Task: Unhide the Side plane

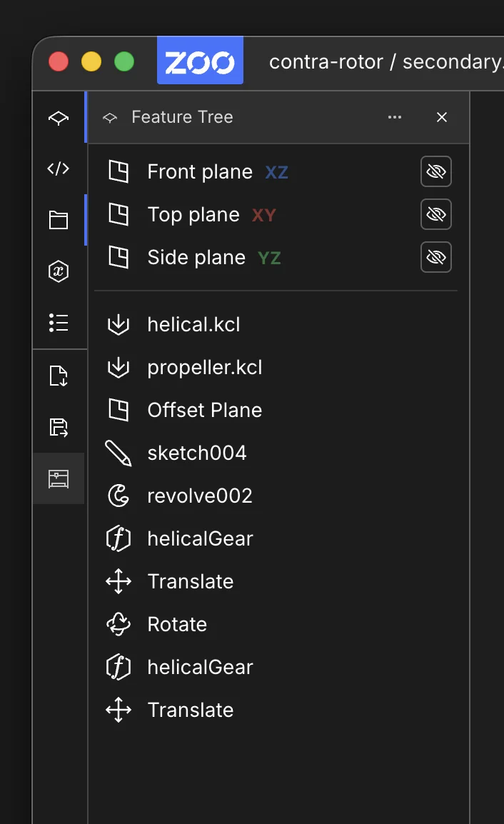Action: click(436, 257)
